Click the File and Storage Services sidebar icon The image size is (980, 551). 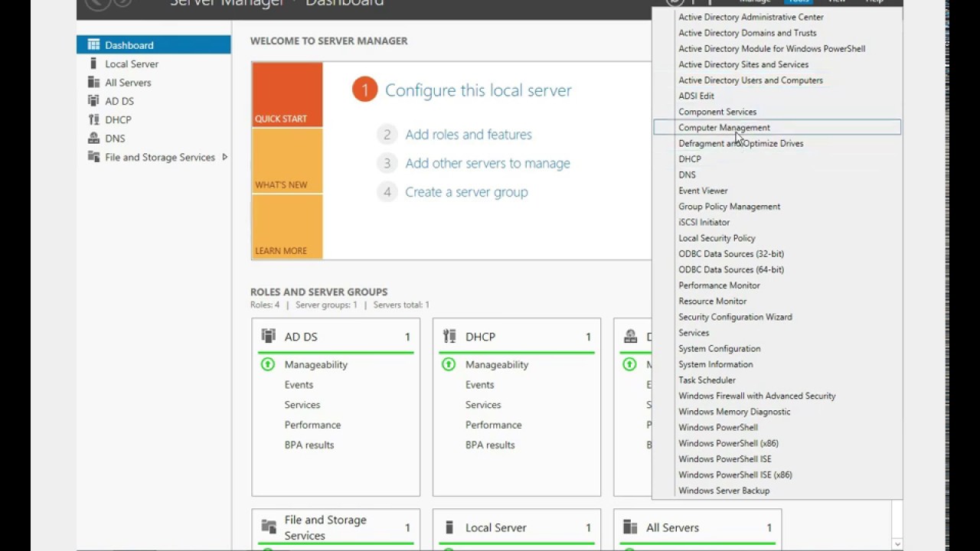coord(93,157)
